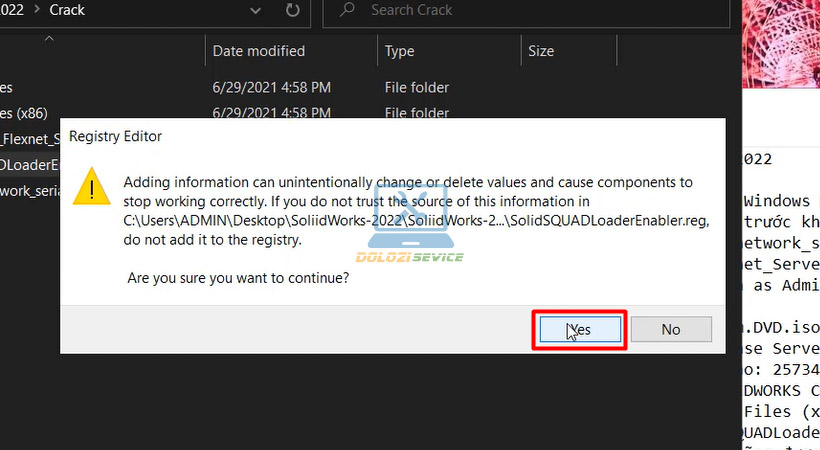Sort files by the Size column
This screenshot has height=450, width=820.
point(541,51)
